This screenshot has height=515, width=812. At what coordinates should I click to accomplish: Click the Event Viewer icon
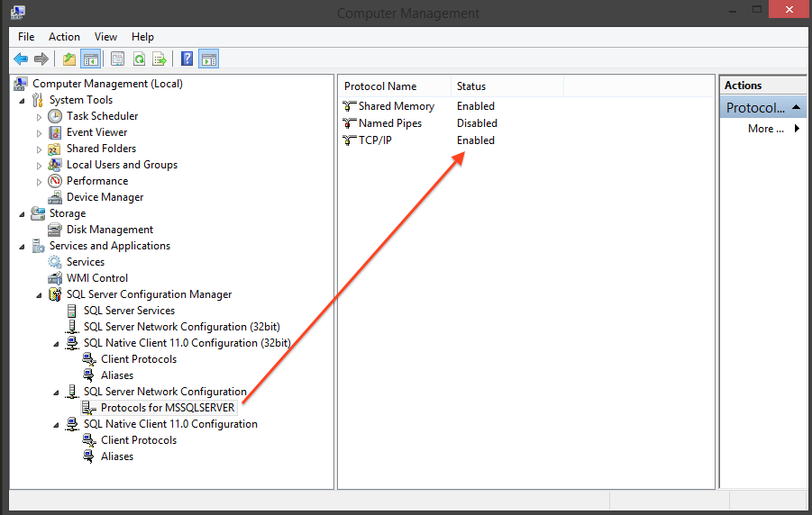(55, 132)
